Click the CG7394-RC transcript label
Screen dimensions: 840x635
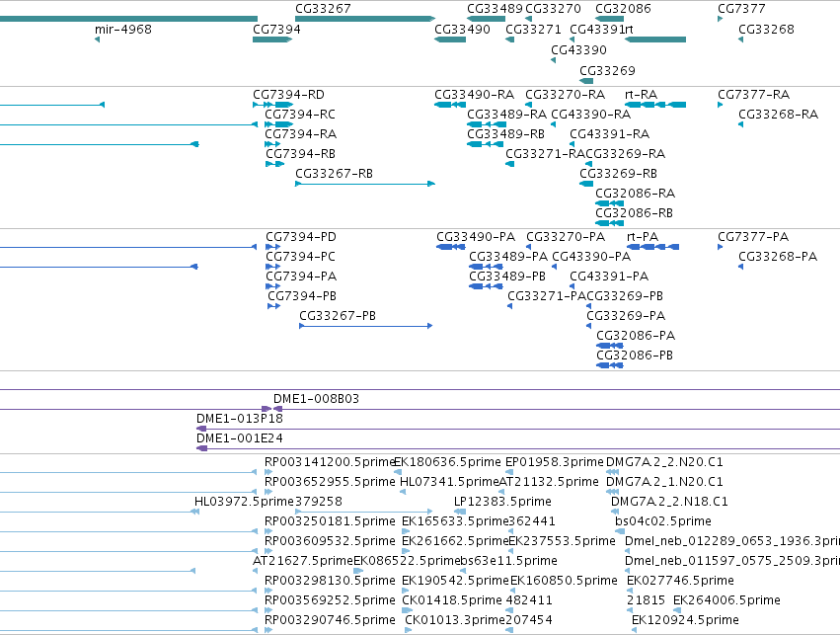tap(300, 115)
